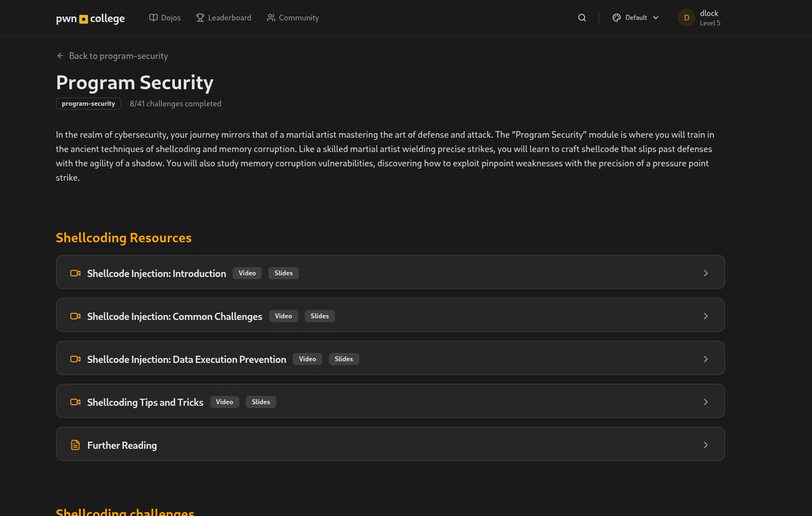Click the Shellcoding Resources section heading
This screenshot has height=516, width=812.
coord(124,238)
